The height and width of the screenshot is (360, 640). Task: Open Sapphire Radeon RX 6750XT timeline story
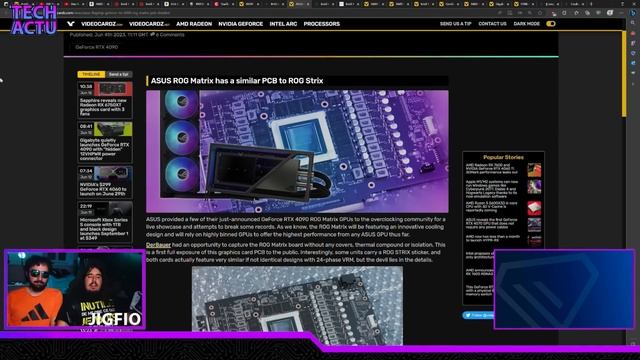point(105,100)
